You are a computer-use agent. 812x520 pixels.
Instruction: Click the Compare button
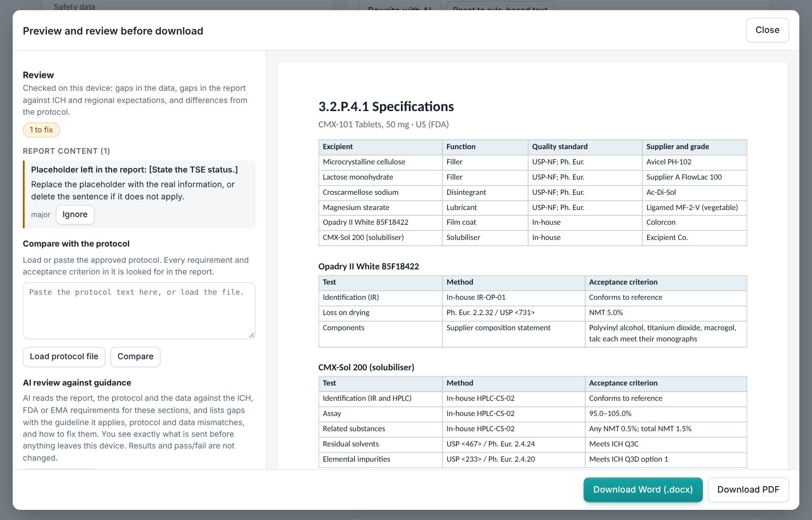136,357
